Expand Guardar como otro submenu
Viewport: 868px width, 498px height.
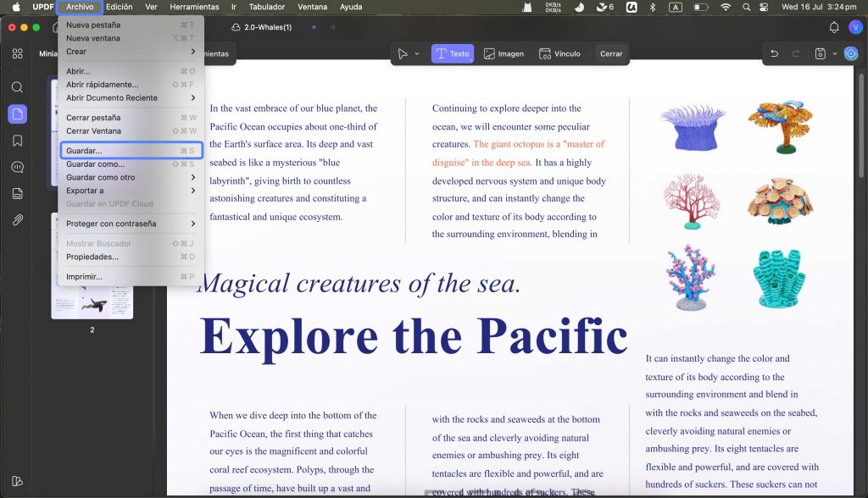(x=131, y=178)
